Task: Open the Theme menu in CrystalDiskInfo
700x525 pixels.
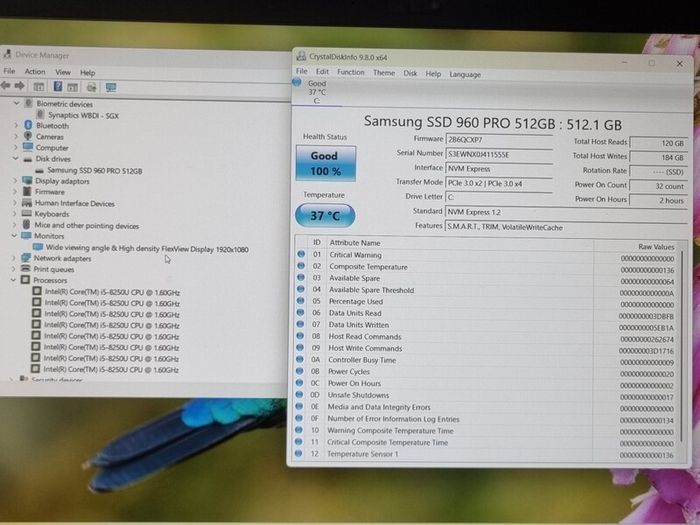Action: pyautogui.click(x=384, y=72)
